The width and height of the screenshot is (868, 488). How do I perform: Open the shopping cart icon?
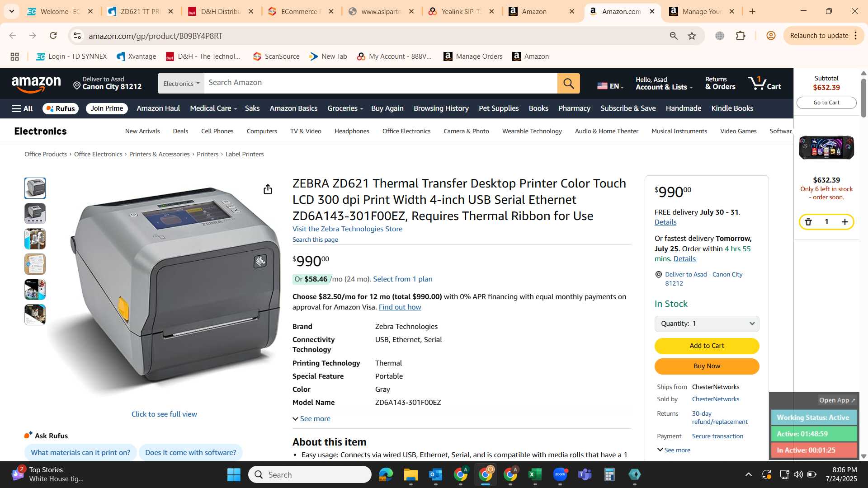click(764, 83)
